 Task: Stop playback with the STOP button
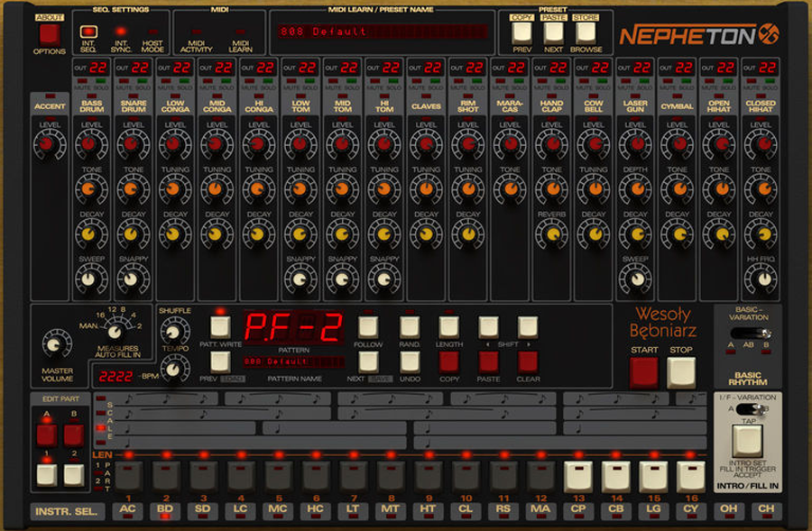(681, 372)
